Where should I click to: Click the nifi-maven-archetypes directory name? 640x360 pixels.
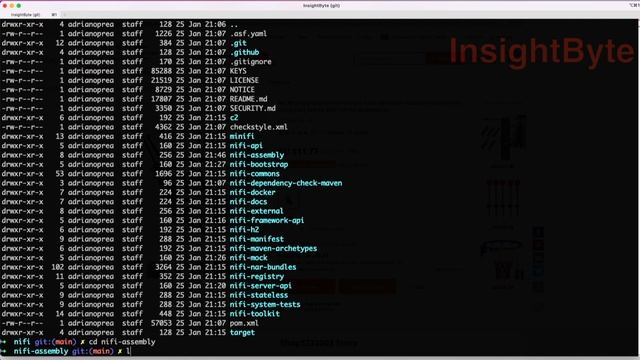click(x=273, y=249)
